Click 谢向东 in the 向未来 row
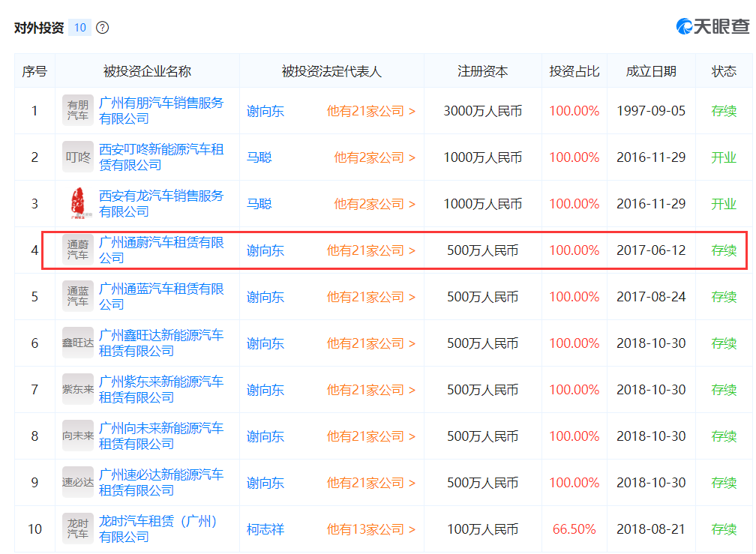 [x=265, y=436]
